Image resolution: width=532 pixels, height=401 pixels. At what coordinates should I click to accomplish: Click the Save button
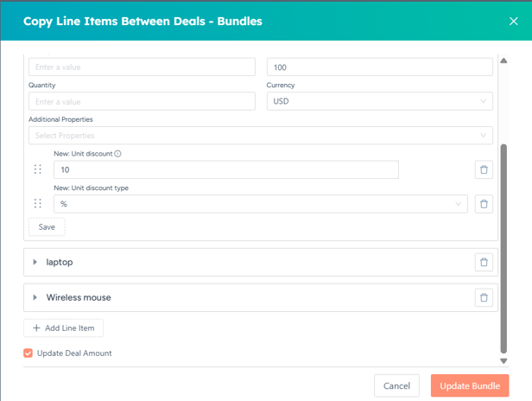coord(47,226)
